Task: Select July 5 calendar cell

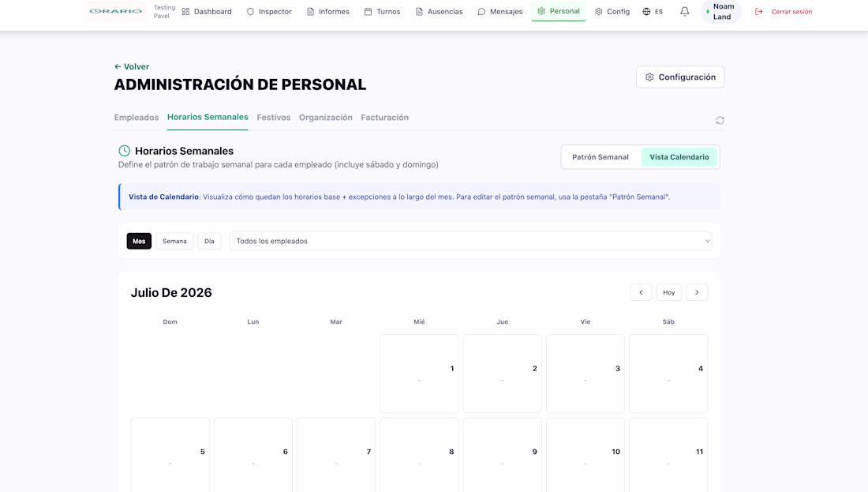Action: tap(170, 455)
